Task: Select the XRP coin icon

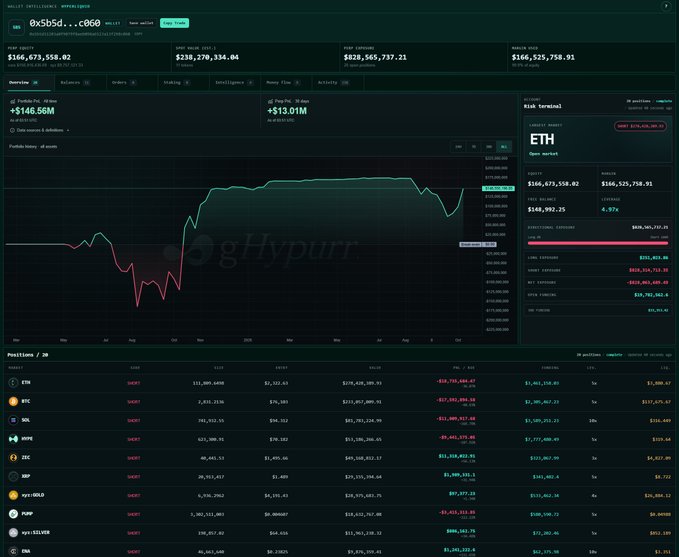Action: [13, 476]
